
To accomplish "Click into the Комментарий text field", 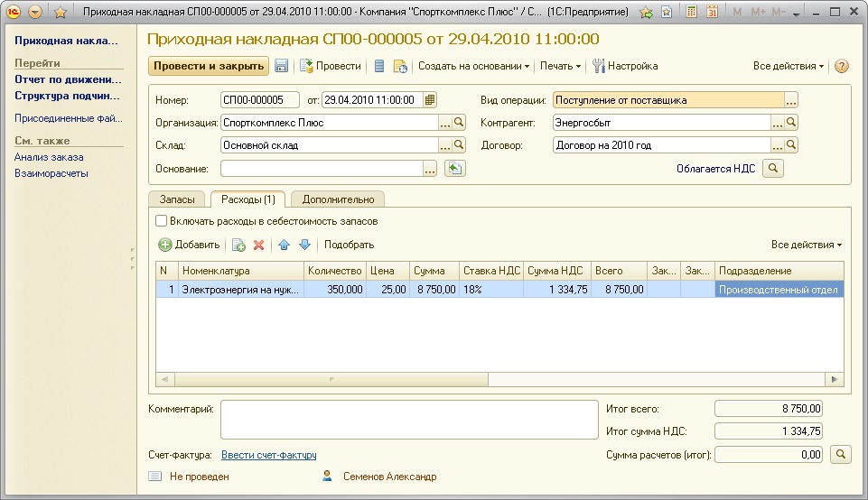I will pyautogui.click(x=409, y=420).
